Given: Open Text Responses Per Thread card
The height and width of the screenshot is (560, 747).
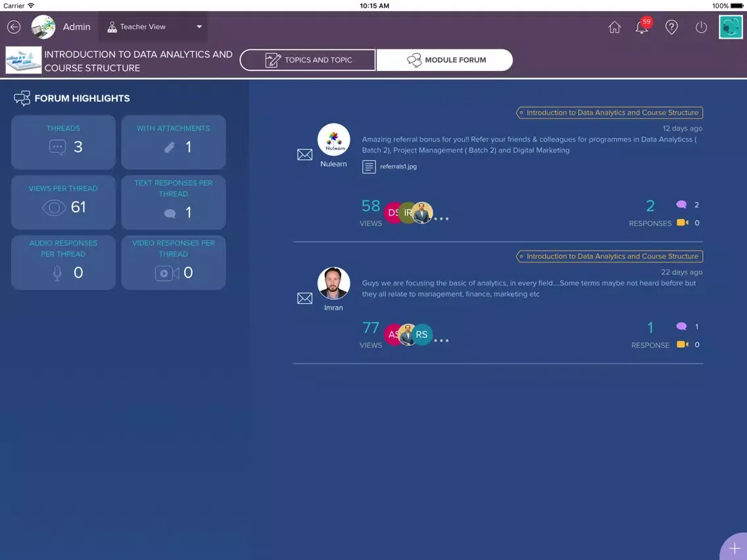Looking at the screenshot, I should 174,202.
